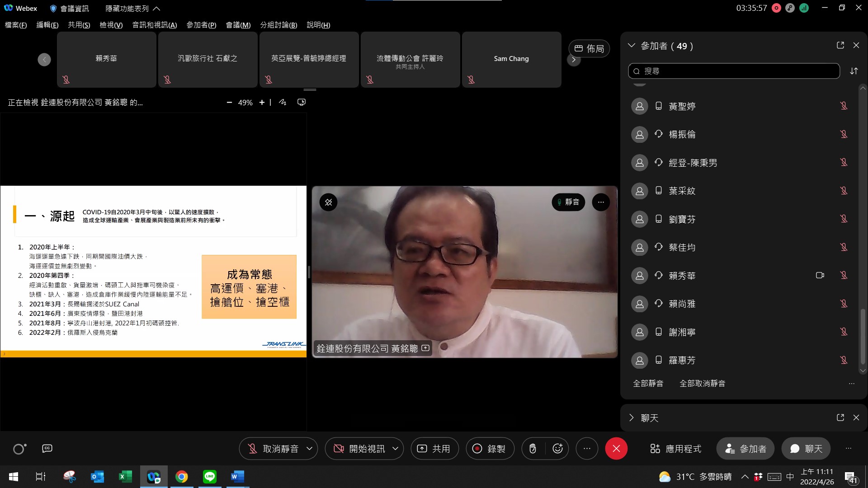This screenshot has height=488, width=868.
Task: Open the Apps (應用程式) button
Action: pos(676,449)
